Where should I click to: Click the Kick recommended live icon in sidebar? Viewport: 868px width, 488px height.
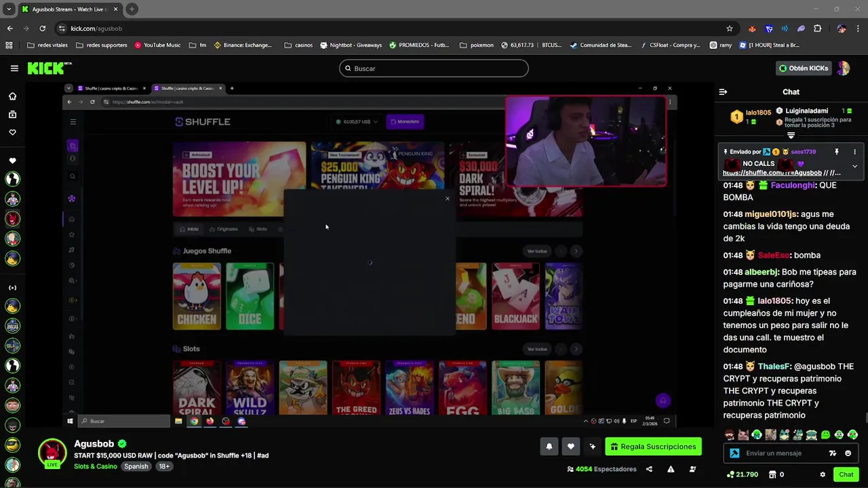click(12, 288)
